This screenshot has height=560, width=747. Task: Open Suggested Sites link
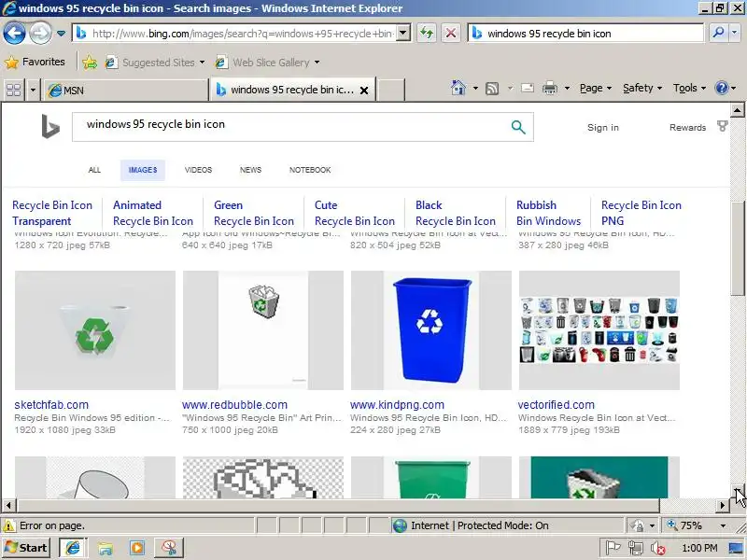[155, 63]
